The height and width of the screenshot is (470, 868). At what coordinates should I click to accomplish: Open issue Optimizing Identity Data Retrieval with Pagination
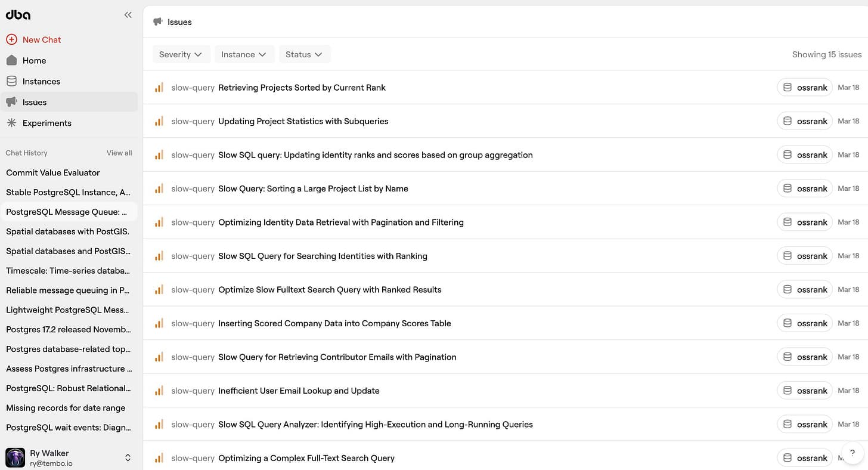pyautogui.click(x=341, y=222)
